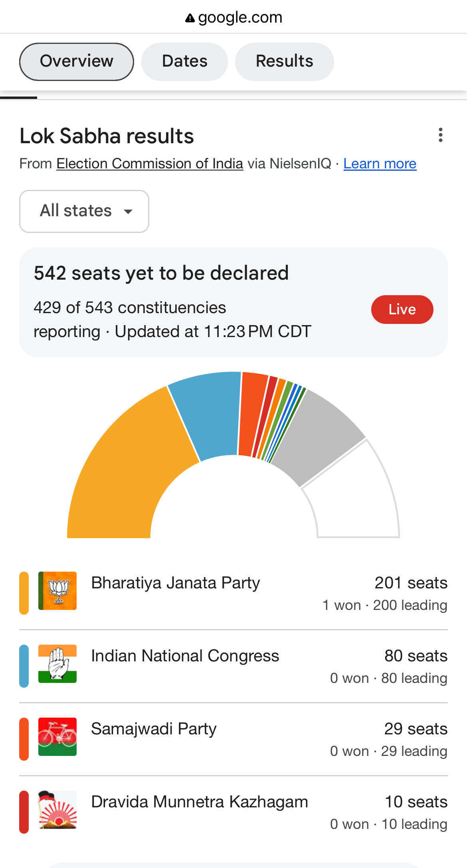Click the Samajwadi Party bicycle logo

pyautogui.click(x=57, y=737)
